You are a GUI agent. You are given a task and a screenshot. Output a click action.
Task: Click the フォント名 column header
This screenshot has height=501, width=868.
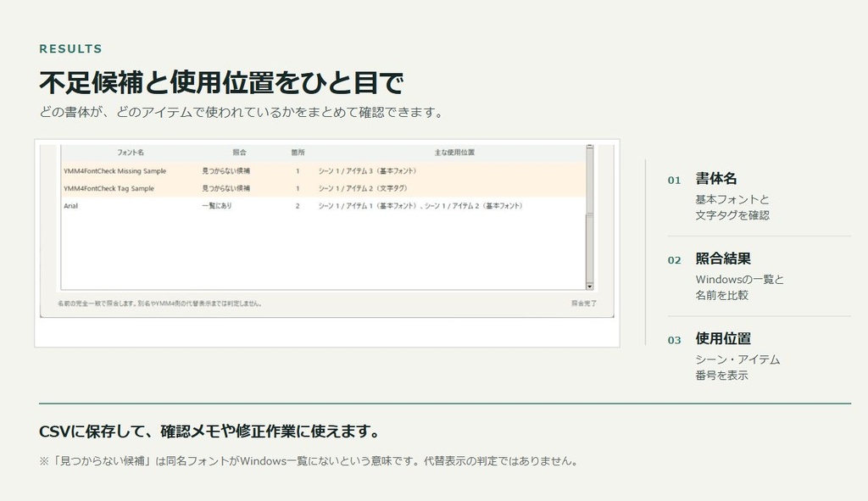131,153
